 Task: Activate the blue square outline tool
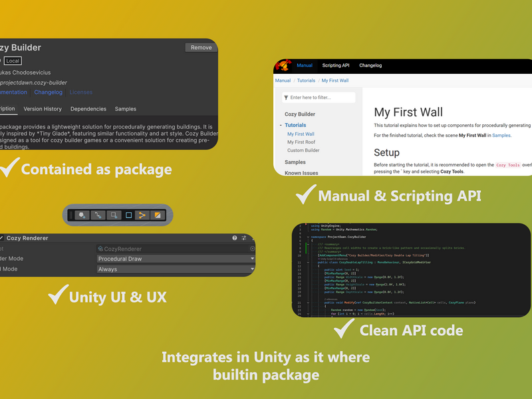tap(128, 215)
